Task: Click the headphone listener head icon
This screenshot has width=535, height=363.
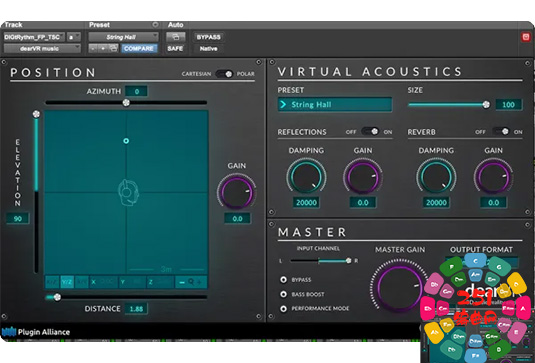Action: point(128,193)
